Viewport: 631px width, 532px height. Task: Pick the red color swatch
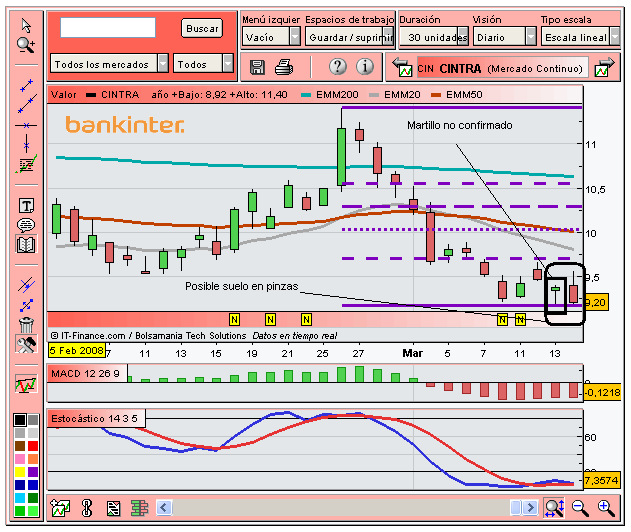pyautogui.click(x=33, y=446)
